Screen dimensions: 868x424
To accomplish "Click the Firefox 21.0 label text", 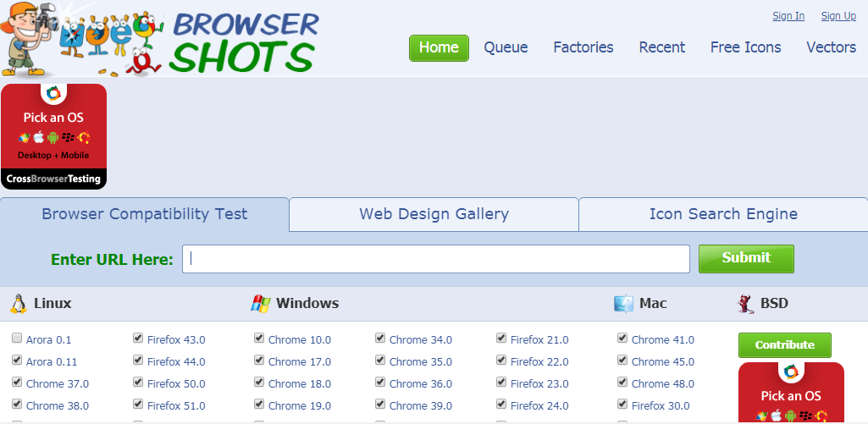I will [x=539, y=340].
